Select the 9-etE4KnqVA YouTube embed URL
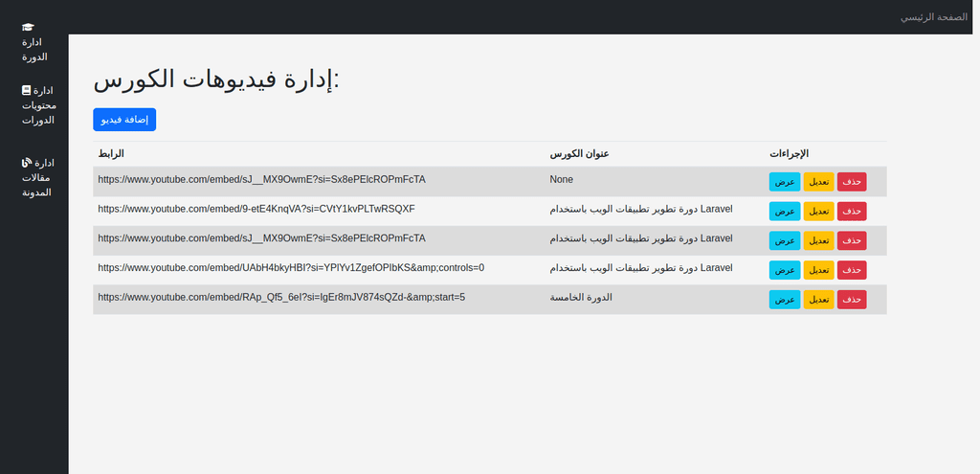The width and height of the screenshot is (980, 474). pyautogui.click(x=256, y=209)
